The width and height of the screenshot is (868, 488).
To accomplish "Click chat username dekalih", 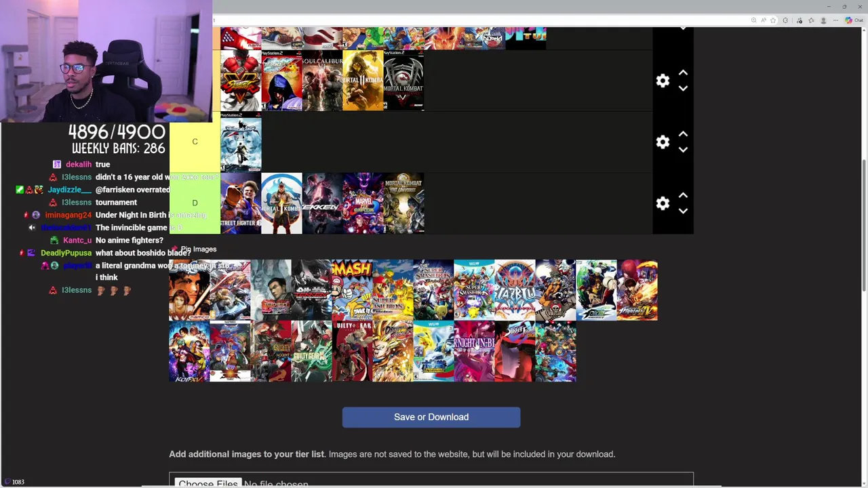I will tap(79, 165).
